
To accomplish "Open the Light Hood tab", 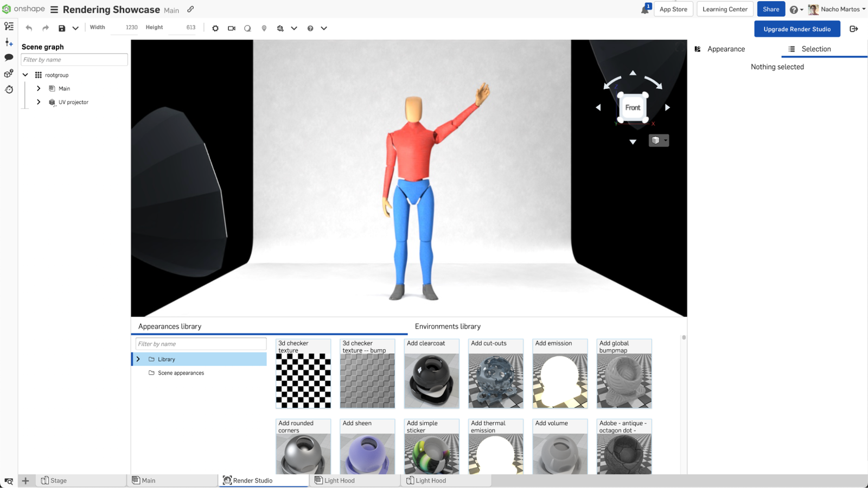I will (340, 480).
